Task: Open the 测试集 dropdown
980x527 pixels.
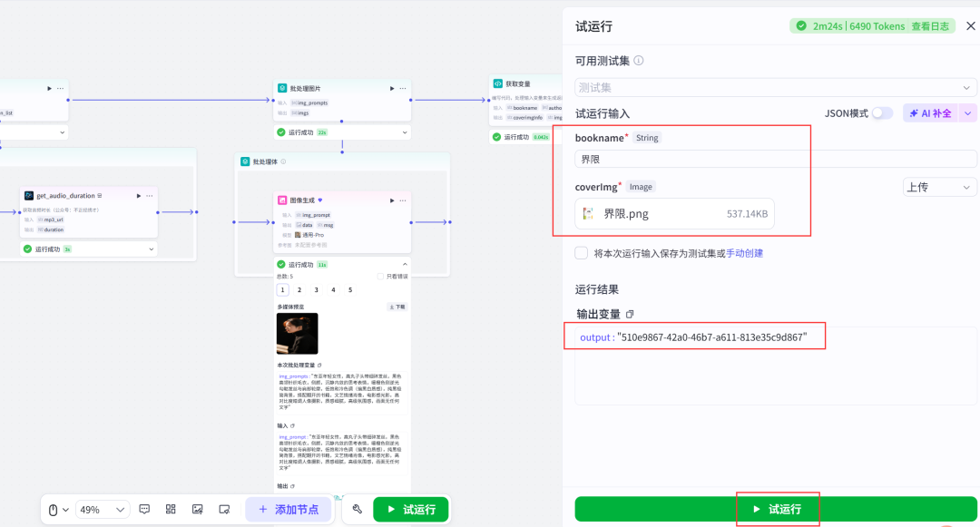Action: pyautogui.click(x=775, y=87)
